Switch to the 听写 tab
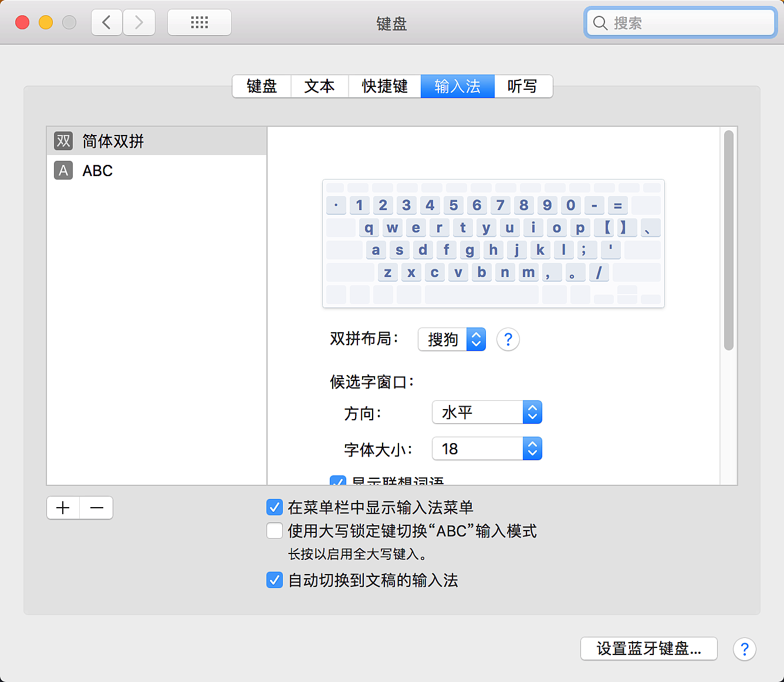The height and width of the screenshot is (682, 784). 522,86
